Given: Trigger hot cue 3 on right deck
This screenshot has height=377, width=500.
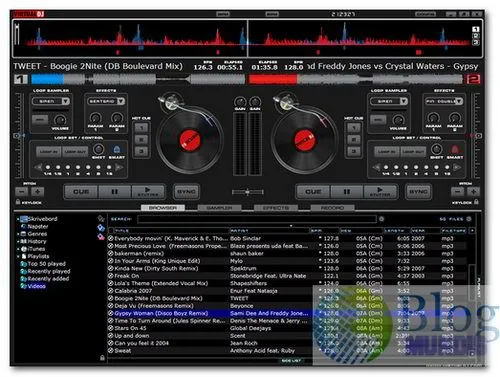Looking at the screenshot, I should point(354,152).
